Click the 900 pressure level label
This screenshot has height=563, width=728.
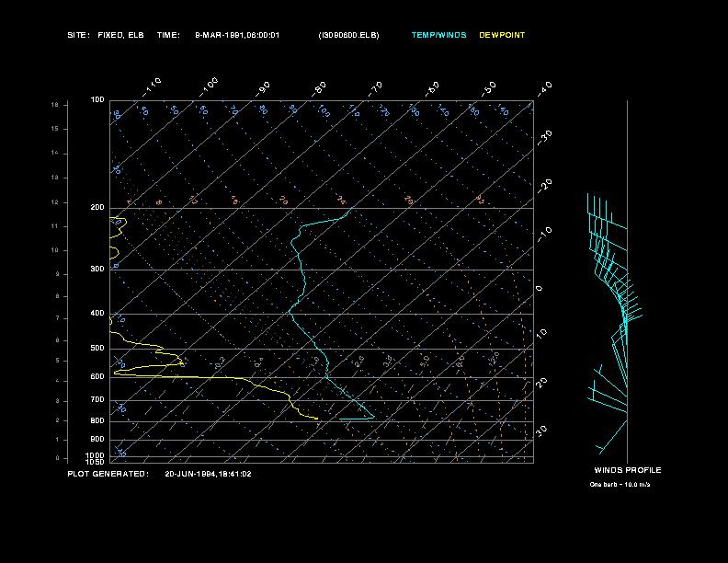(x=97, y=439)
